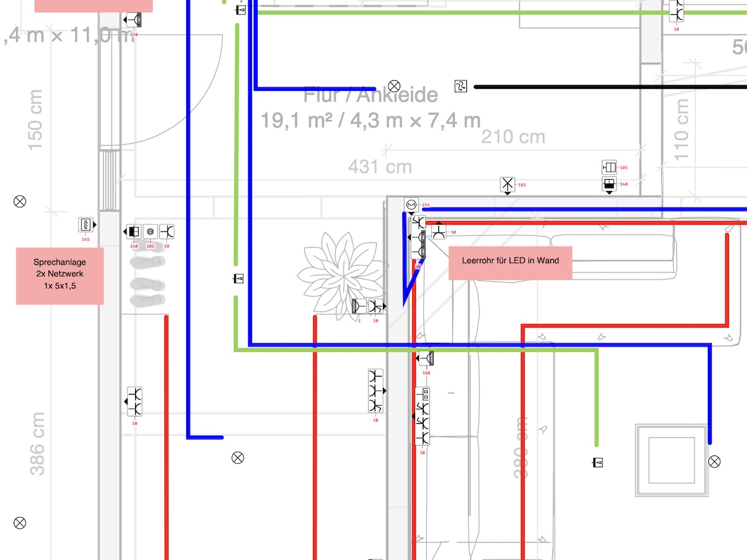The width and height of the screenshot is (747, 560).
Task: Expand the arrow on the double-switch group labeled 30
Action: tap(126, 401)
